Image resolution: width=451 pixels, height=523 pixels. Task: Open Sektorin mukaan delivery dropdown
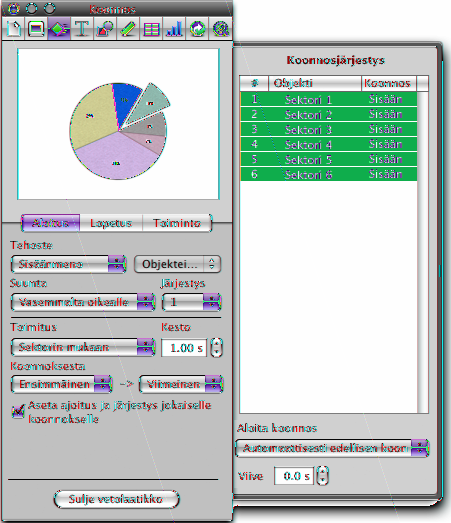(83, 347)
